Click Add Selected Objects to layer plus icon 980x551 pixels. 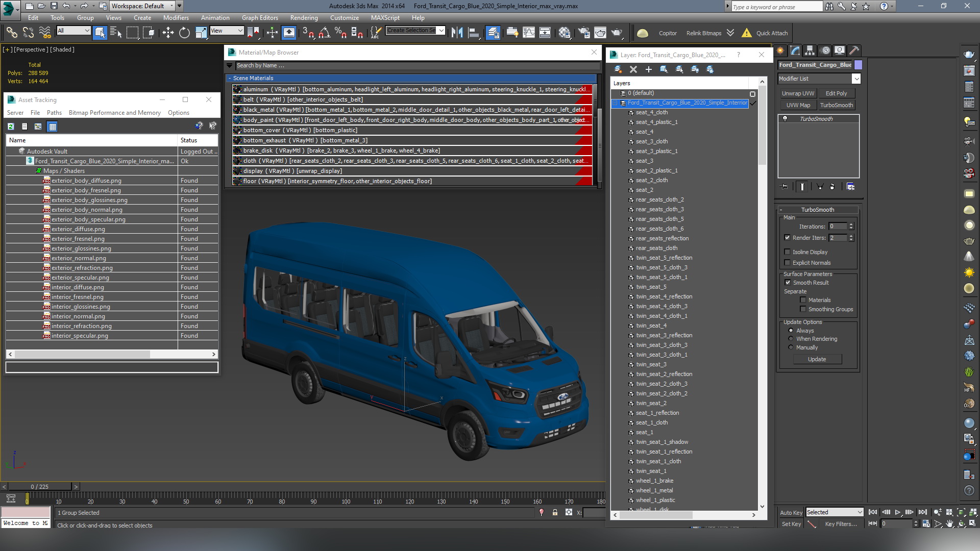tap(649, 69)
